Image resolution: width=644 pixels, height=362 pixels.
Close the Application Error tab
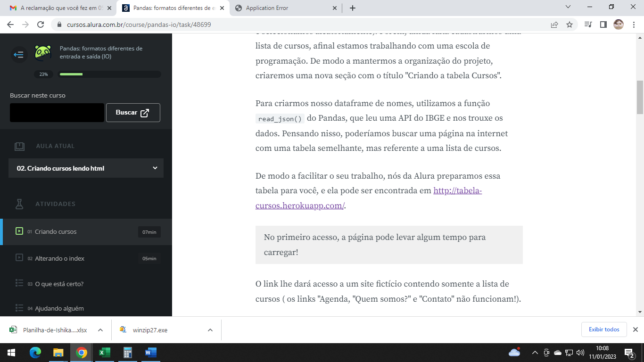click(x=335, y=8)
